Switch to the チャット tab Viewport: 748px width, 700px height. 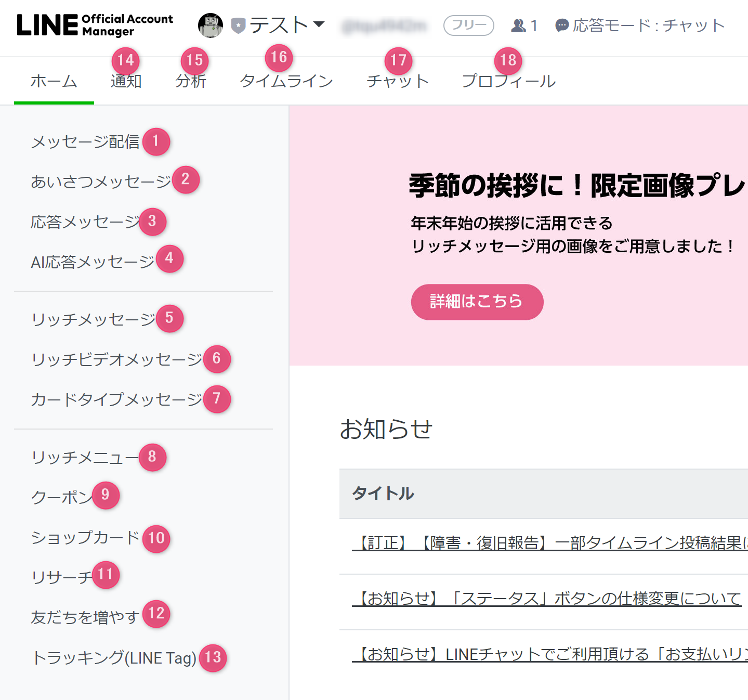398,81
